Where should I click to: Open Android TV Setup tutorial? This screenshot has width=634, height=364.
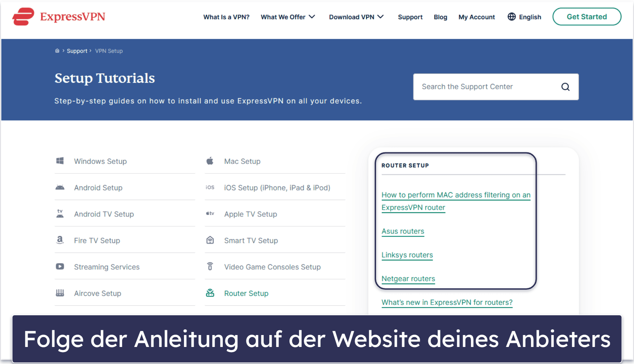tap(104, 214)
